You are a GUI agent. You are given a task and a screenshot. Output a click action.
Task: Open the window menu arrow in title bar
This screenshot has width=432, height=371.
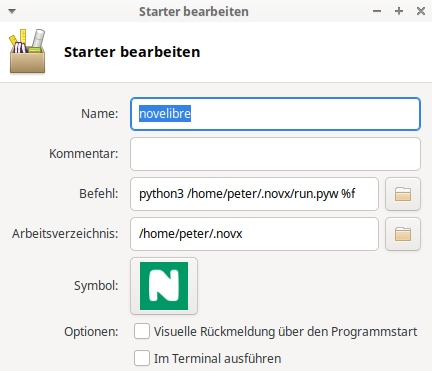[x=12, y=11]
